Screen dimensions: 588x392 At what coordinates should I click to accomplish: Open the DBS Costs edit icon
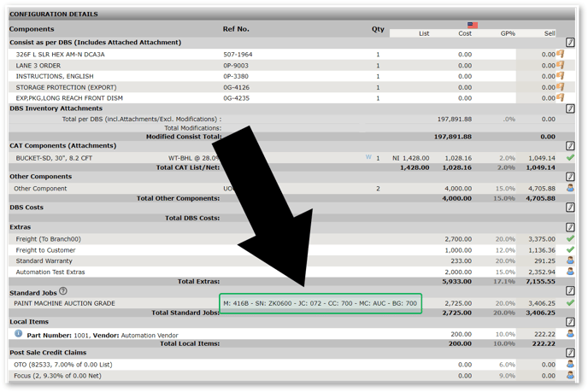571,208
